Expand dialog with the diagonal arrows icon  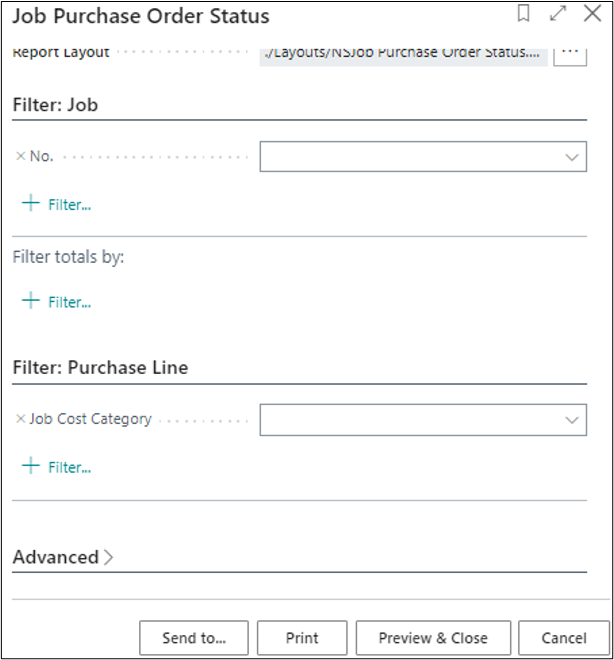558,14
